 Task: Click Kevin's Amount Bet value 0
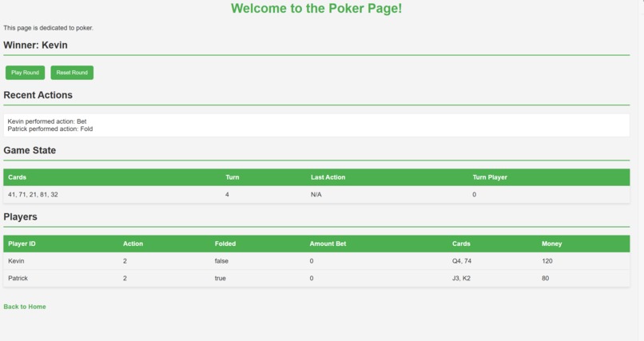pyautogui.click(x=312, y=261)
